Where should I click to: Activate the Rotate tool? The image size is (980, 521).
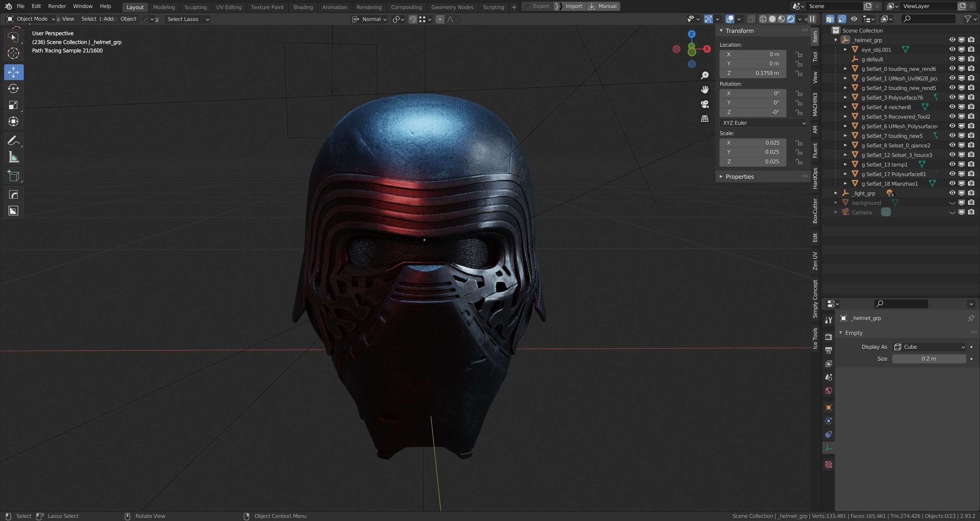13,88
